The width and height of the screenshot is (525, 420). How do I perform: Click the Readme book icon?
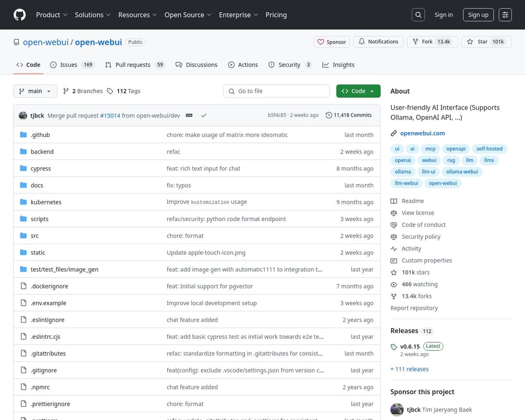394,201
